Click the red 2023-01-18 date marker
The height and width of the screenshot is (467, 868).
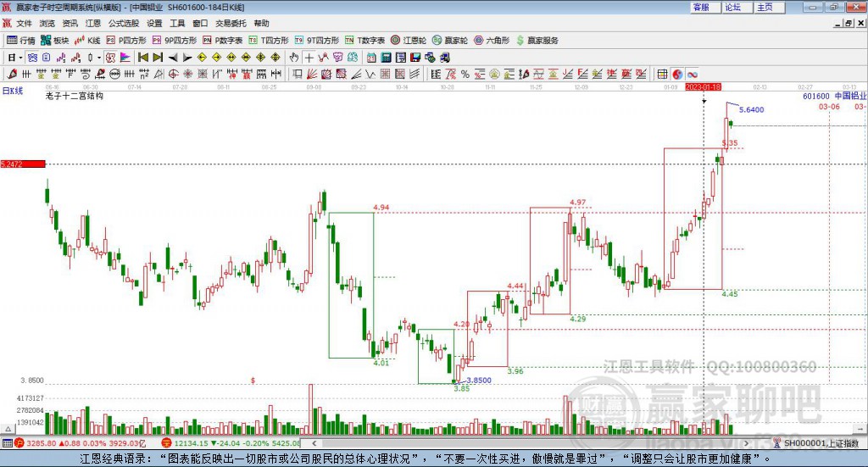point(703,86)
